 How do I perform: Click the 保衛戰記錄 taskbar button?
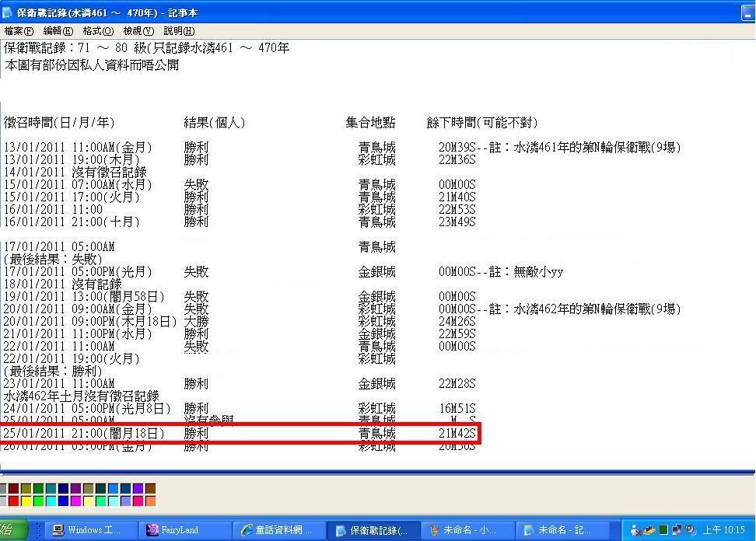pos(375,530)
